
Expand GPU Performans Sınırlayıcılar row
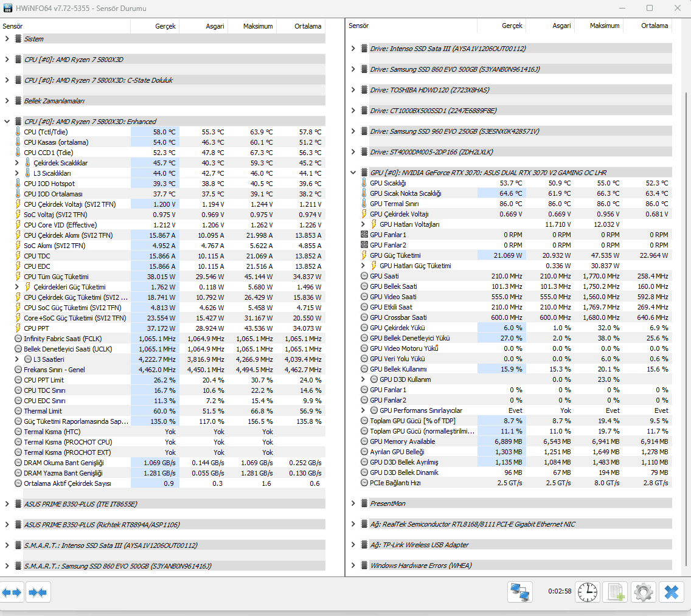pos(363,410)
